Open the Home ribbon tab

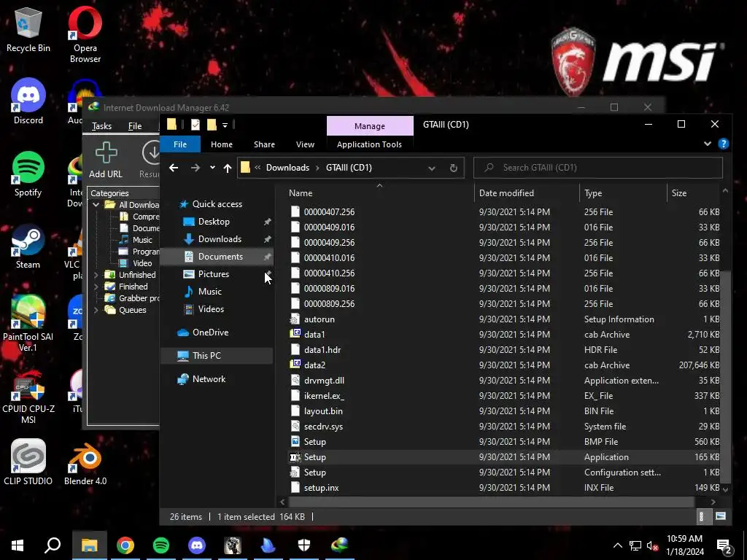222,144
